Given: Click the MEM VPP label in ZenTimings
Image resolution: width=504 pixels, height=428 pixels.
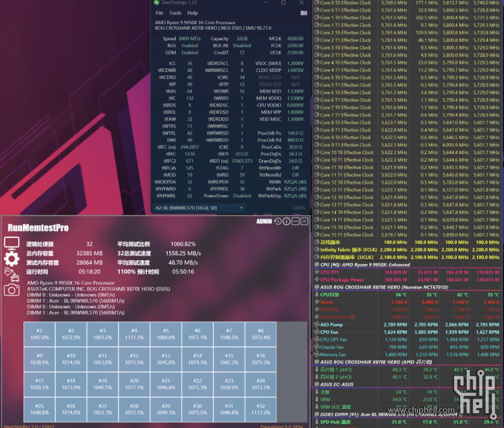Looking at the screenshot, I should click(271, 112).
